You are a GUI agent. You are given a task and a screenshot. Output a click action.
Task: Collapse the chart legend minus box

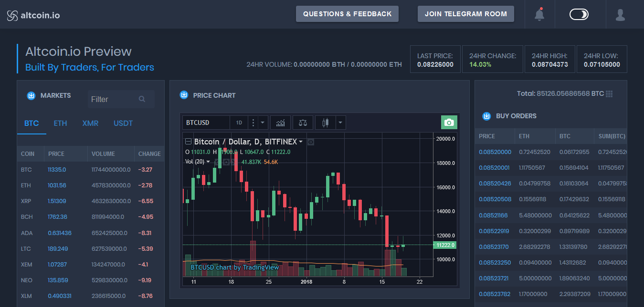pos(188,142)
